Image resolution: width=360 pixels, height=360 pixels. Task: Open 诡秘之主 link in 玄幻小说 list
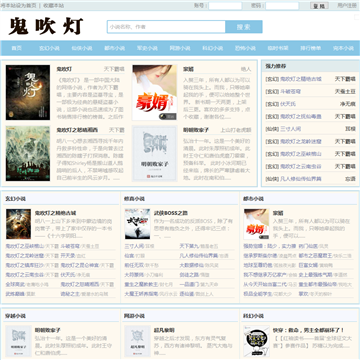[x=70, y=294]
